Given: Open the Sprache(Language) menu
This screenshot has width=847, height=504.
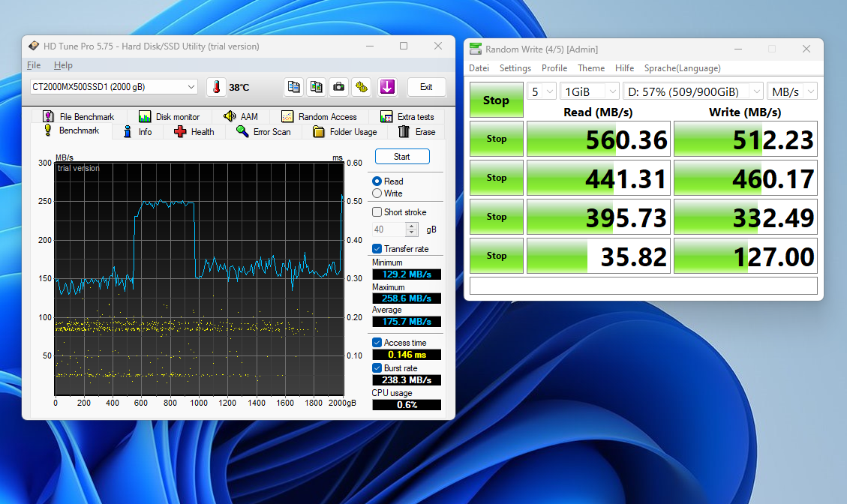Looking at the screenshot, I should tap(682, 68).
